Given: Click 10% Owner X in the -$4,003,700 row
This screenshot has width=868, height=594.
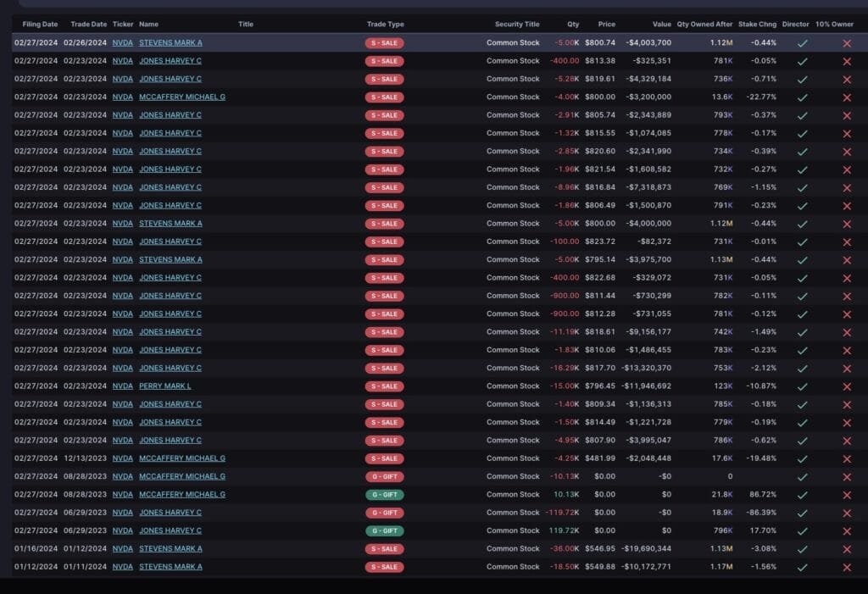Looking at the screenshot, I should pyautogui.click(x=847, y=43).
